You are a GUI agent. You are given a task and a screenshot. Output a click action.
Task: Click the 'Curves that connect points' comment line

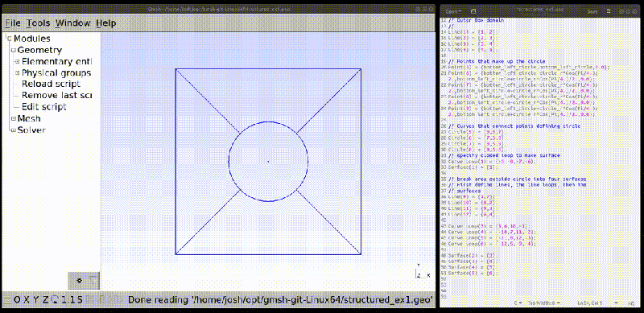click(x=514, y=126)
